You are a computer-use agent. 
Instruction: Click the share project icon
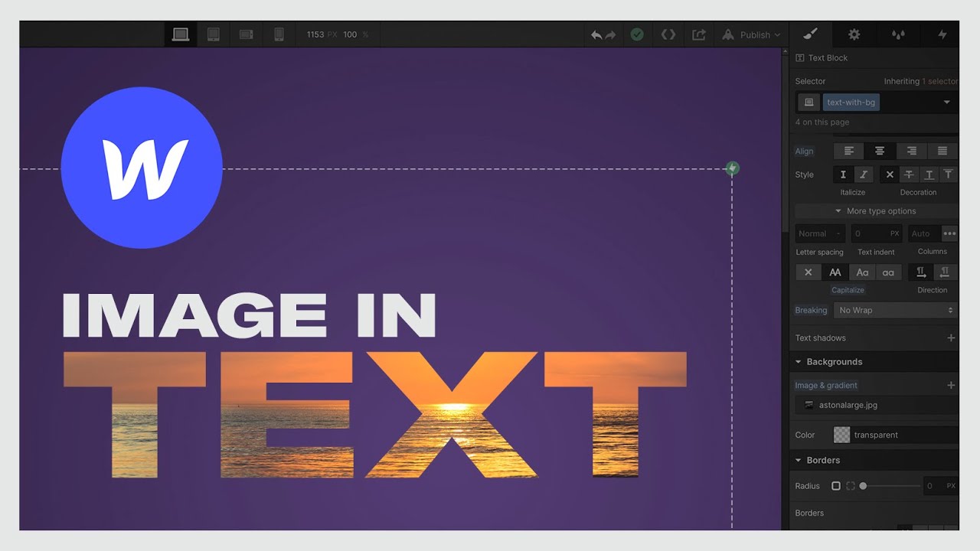point(699,34)
